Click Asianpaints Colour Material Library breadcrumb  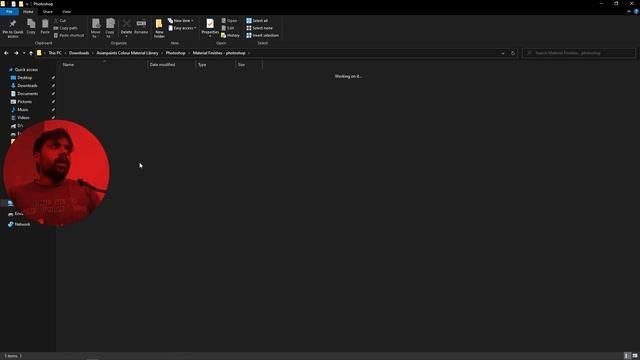(x=127, y=53)
